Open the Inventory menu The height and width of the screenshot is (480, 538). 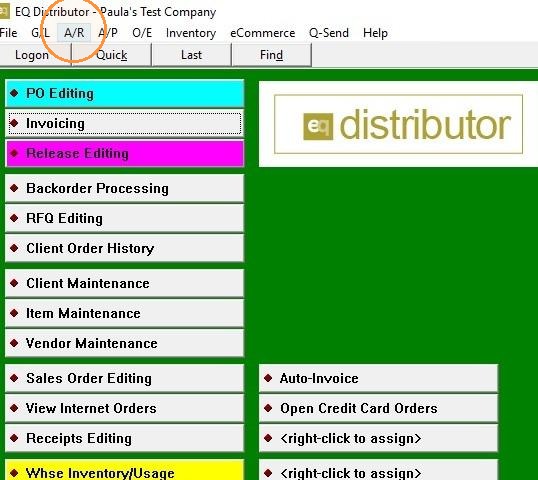pos(191,33)
